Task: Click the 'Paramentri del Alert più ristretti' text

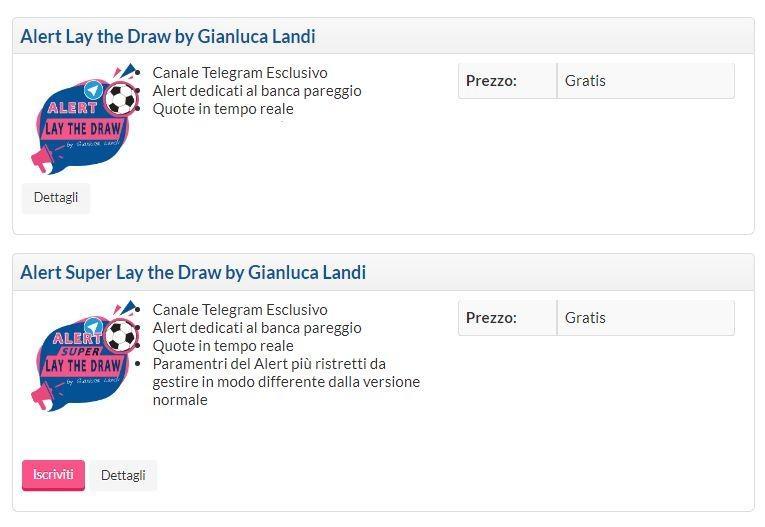Action: [x=269, y=363]
